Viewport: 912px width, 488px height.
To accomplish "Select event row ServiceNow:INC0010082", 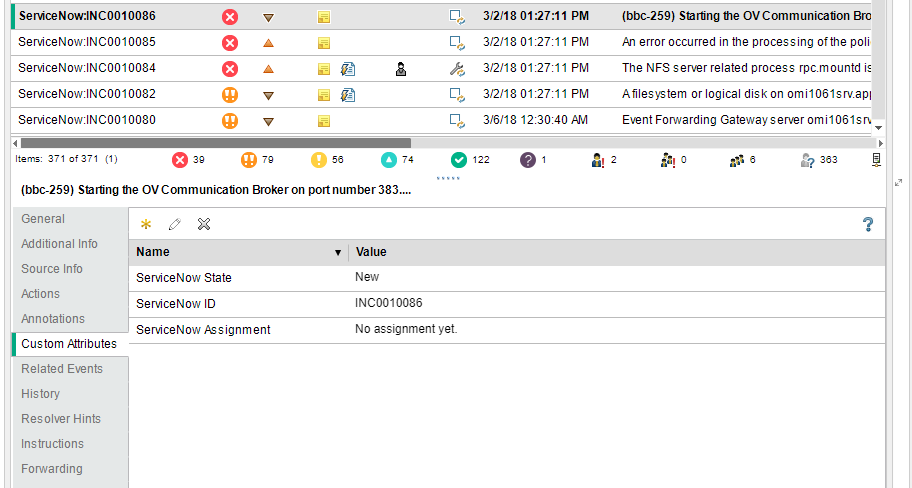I will pos(441,94).
